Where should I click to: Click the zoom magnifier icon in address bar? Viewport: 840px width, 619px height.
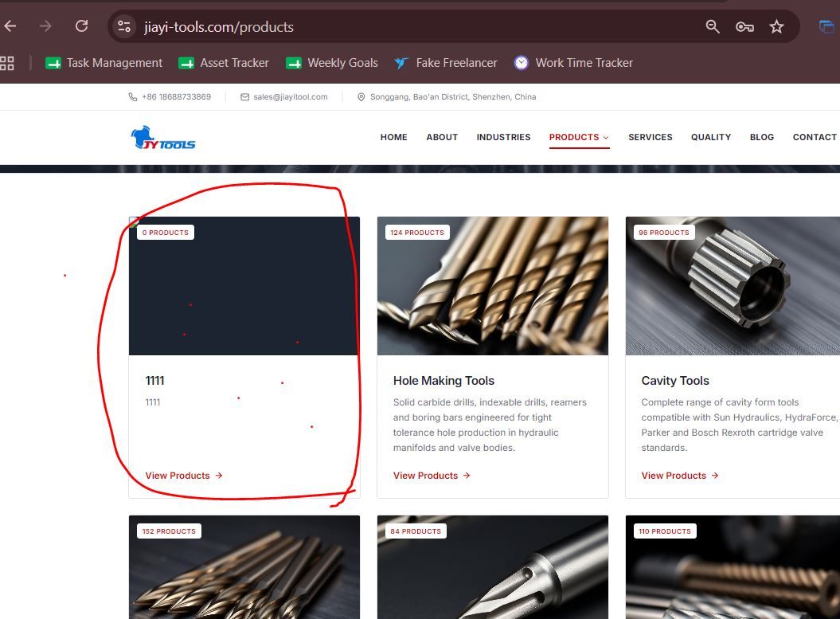[713, 26]
